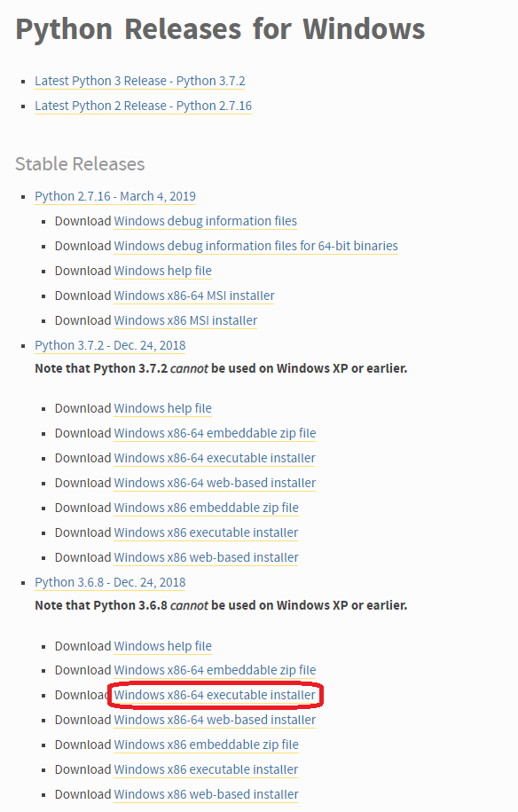
Task: Download Python 3.6.8 x86 web-based installer
Action: tap(206, 795)
